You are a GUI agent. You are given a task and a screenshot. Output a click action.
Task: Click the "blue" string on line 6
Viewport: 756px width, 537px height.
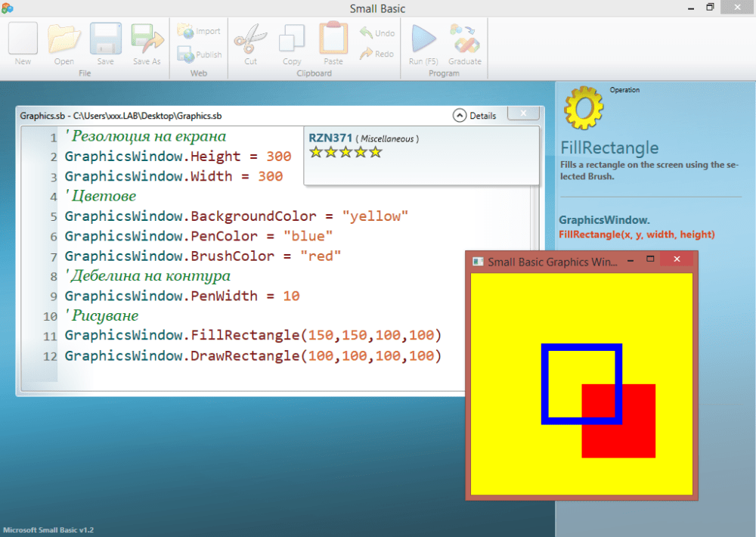[x=308, y=236]
